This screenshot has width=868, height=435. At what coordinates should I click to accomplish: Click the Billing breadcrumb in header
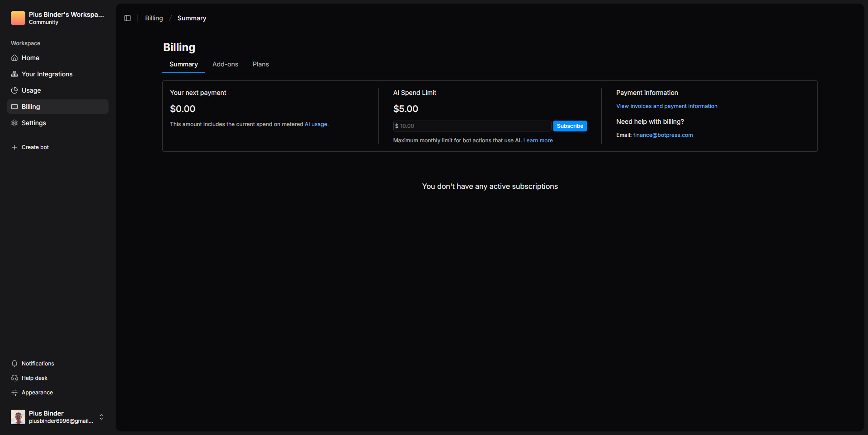coord(154,18)
